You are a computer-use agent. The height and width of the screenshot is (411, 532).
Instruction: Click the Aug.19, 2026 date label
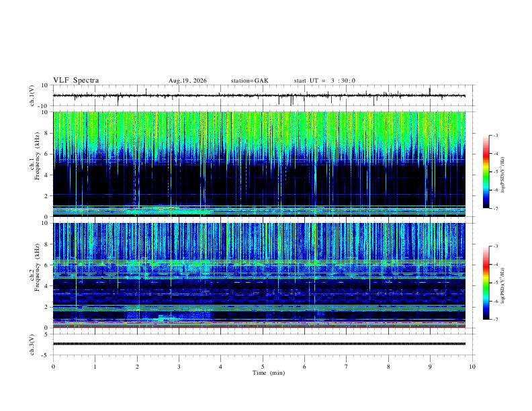[x=187, y=81]
